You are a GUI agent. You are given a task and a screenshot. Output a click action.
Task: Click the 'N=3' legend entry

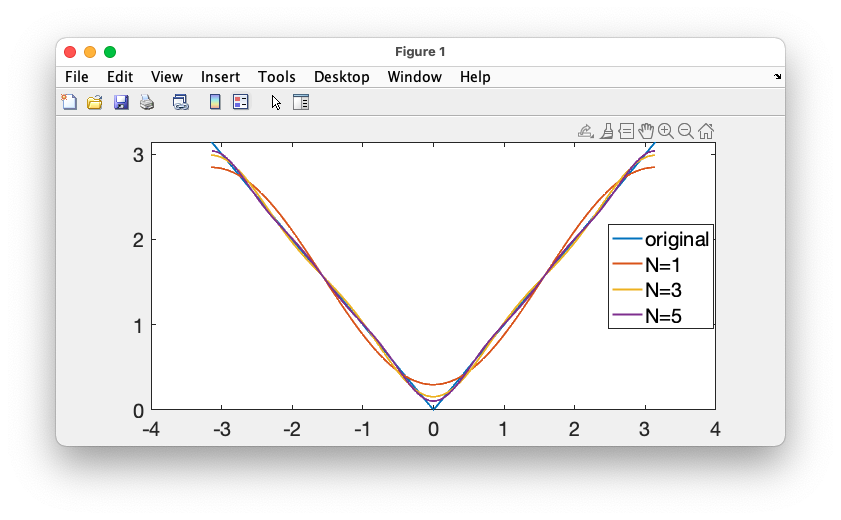663,290
